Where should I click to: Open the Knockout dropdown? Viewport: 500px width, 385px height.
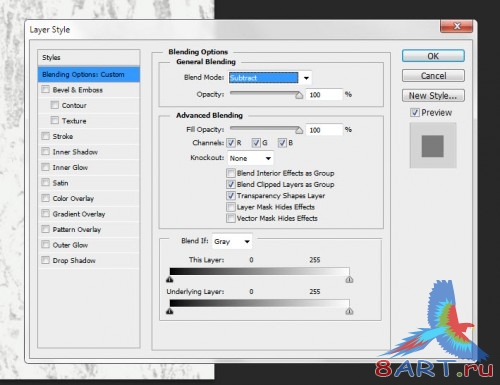click(250, 158)
